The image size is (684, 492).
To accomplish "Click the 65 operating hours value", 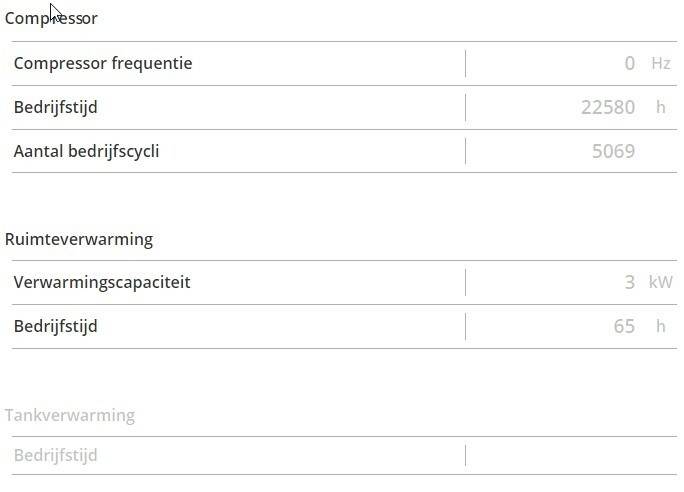I will pos(624,326).
